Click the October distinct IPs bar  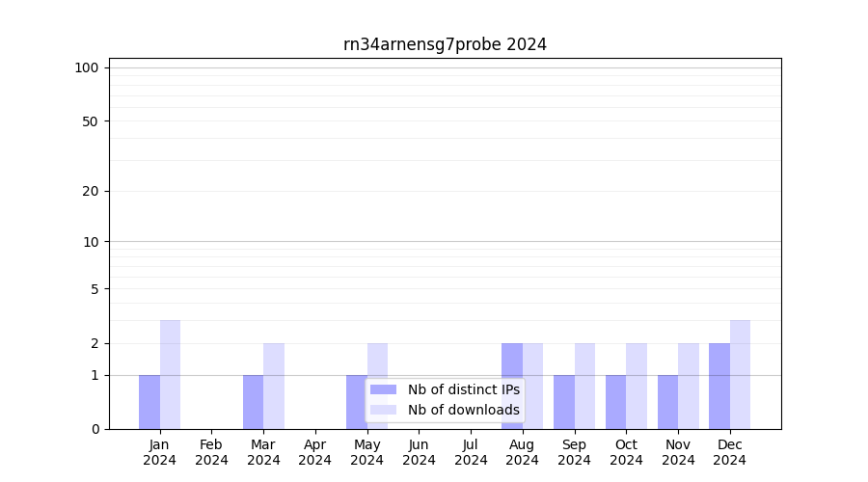click(615, 402)
